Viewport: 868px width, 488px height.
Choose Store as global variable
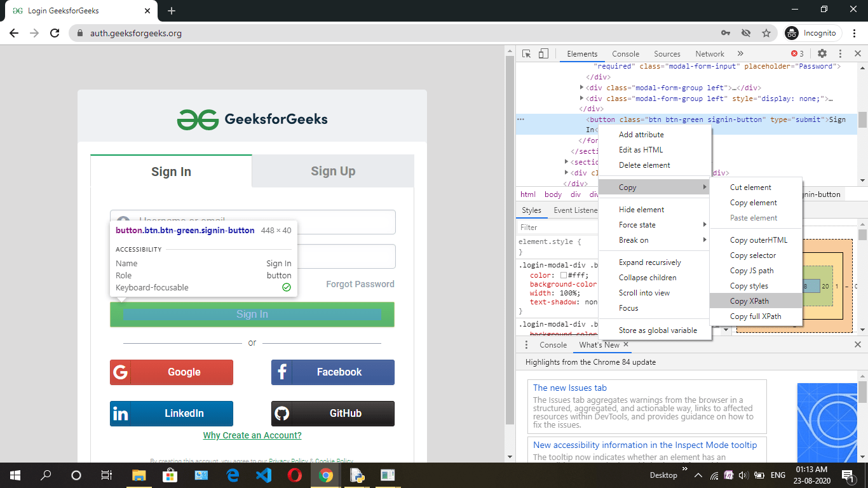654,330
